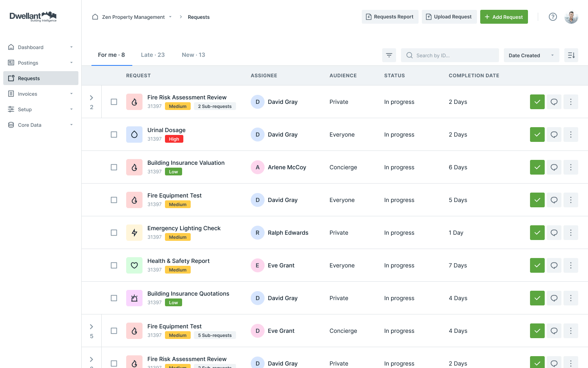The width and height of the screenshot is (588, 368).
Task: Click the Requests Report button
Action: click(x=390, y=17)
